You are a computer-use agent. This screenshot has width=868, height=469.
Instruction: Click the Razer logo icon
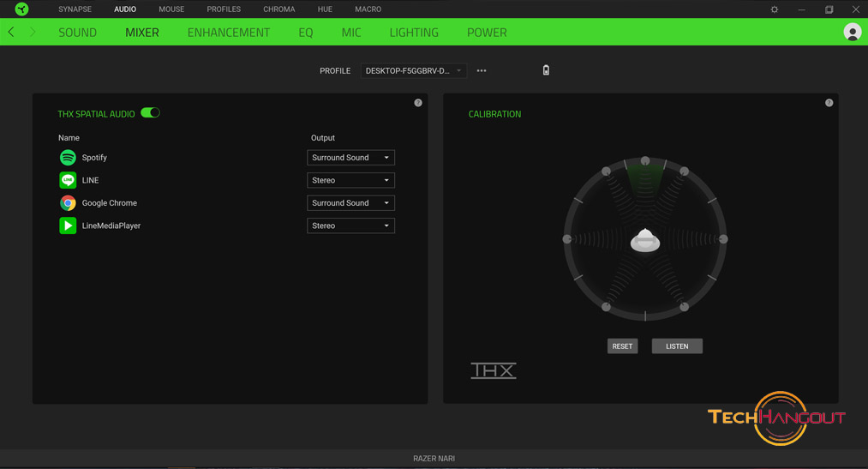point(21,9)
